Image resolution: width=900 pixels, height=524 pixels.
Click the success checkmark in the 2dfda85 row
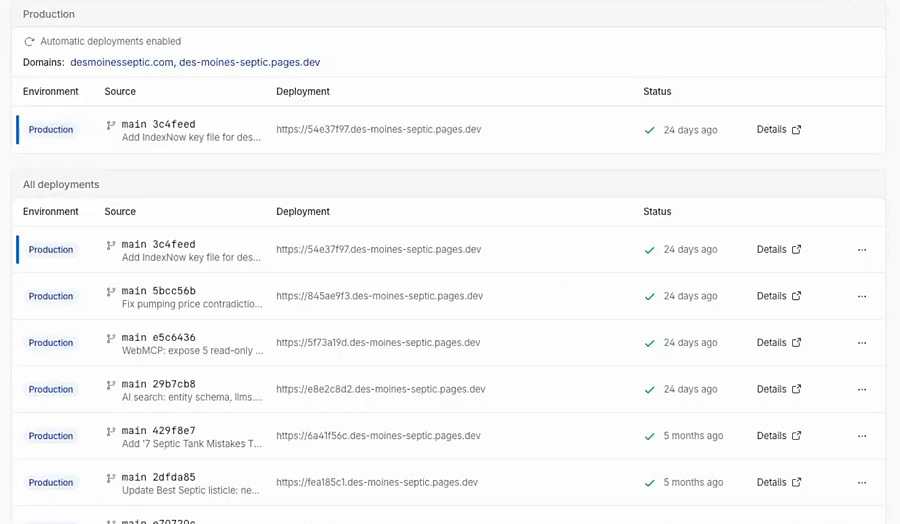[x=649, y=483]
